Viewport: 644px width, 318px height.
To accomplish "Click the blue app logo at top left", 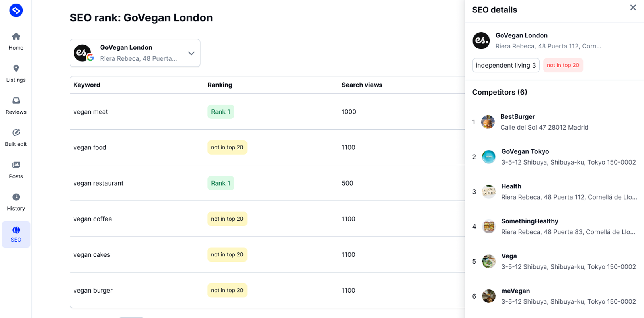I will click(x=16, y=10).
